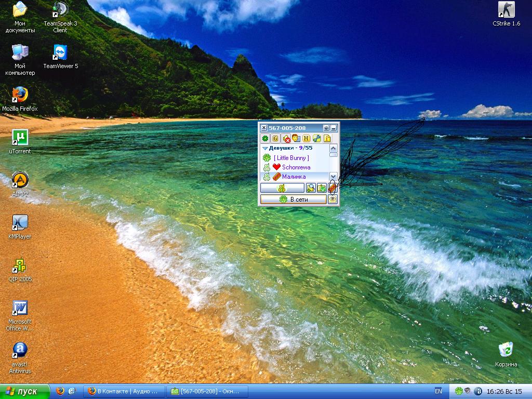
Task: Select AIMP2 desktop shortcut
Action: [x=20, y=184]
